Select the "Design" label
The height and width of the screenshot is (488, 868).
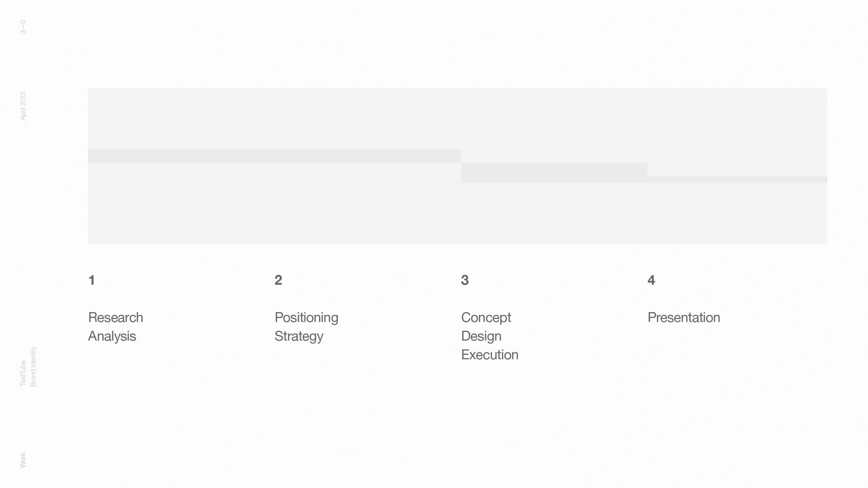pos(481,336)
